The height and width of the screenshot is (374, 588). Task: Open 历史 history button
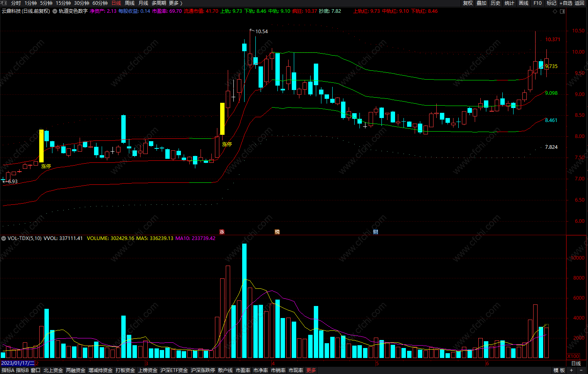click(496, 3)
